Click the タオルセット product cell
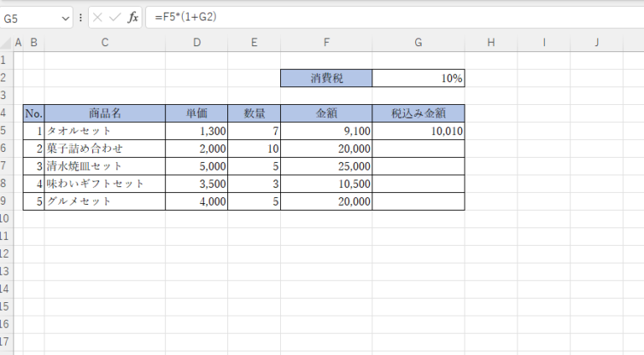This screenshot has height=355, width=644. 105,131
